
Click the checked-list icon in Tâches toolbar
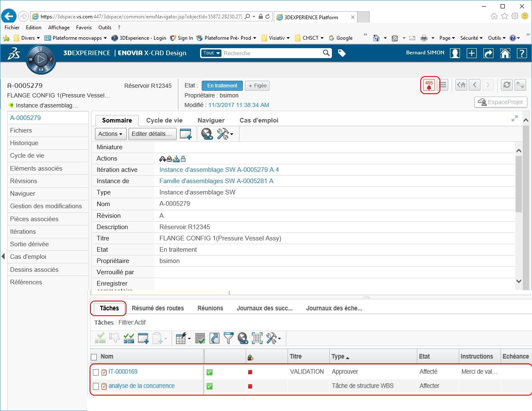200,338
